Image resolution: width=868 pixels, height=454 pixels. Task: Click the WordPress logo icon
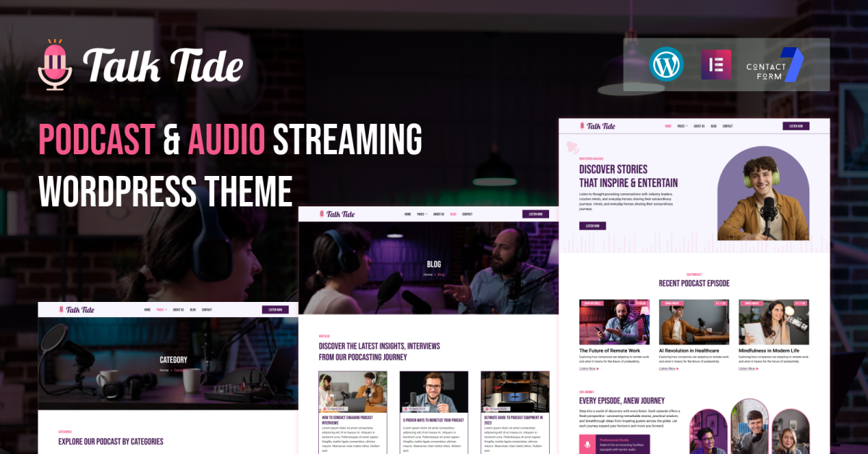(x=666, y=64)
